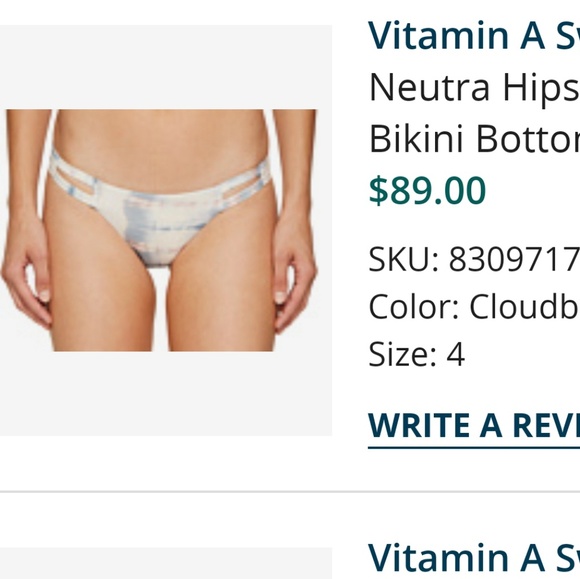This screenshot has height=579, width=580.
Task: Click the gray padding above the bikini photo
Action: coord(166,67)
